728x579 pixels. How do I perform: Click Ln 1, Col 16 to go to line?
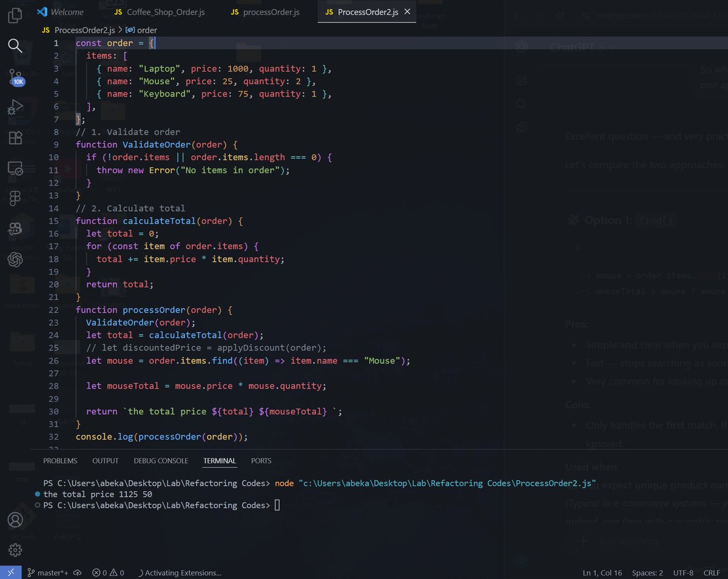coord(602,572)
